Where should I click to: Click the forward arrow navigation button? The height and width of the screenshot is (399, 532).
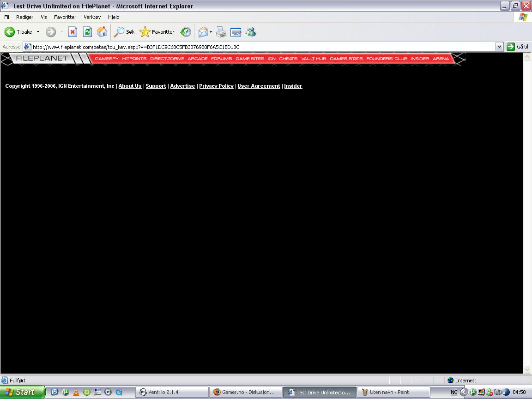point(51,32)
